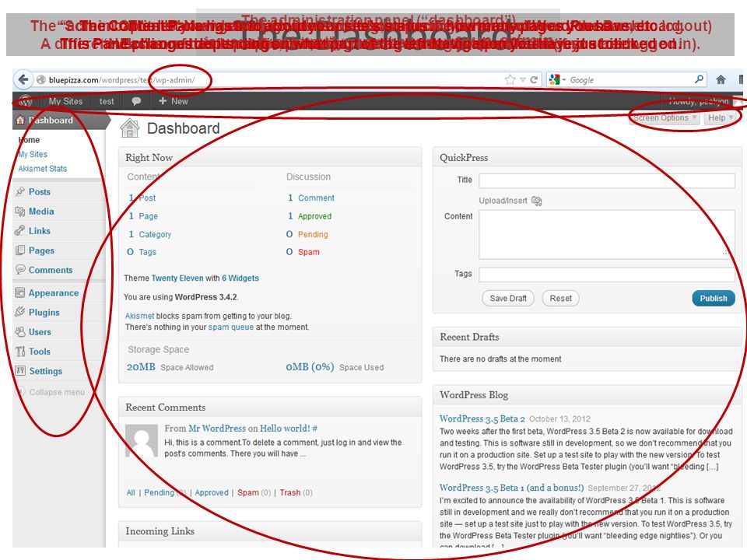Open the spam queue link
Image resolution: width=747 pixels, height=560 pixels.
(x=230, y=327)
